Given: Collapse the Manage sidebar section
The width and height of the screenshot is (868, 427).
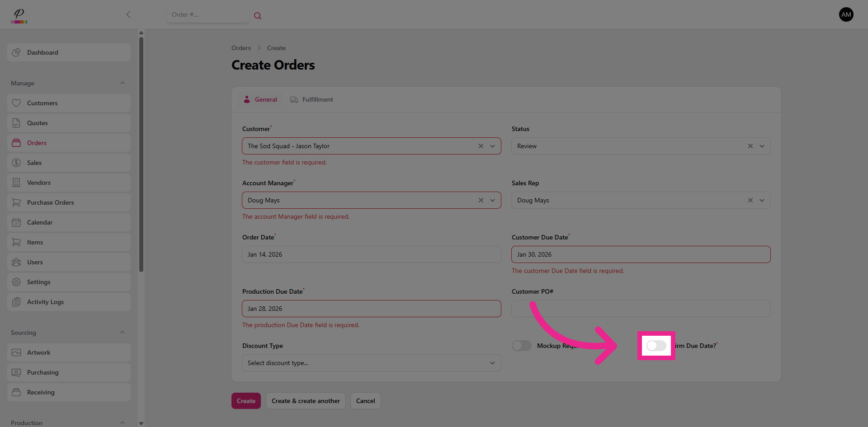Looking at the screenshot, I should coord(123,83).
